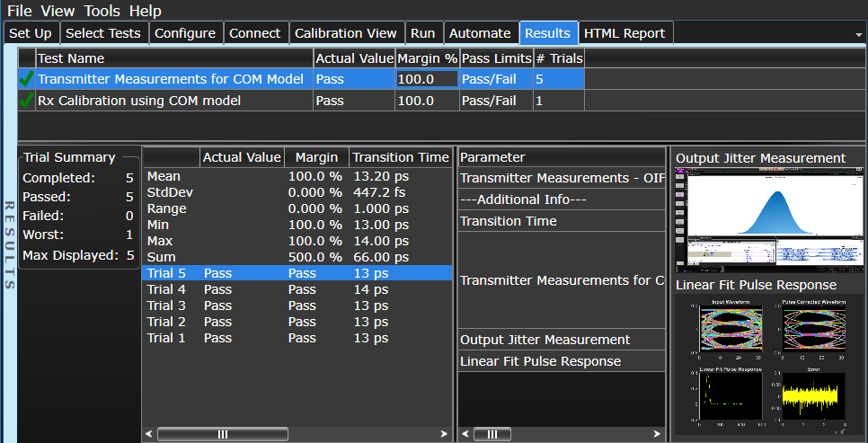
Task: Click the Margin column header in trials table
Action: pyautogui.click(x=316, y=157)
